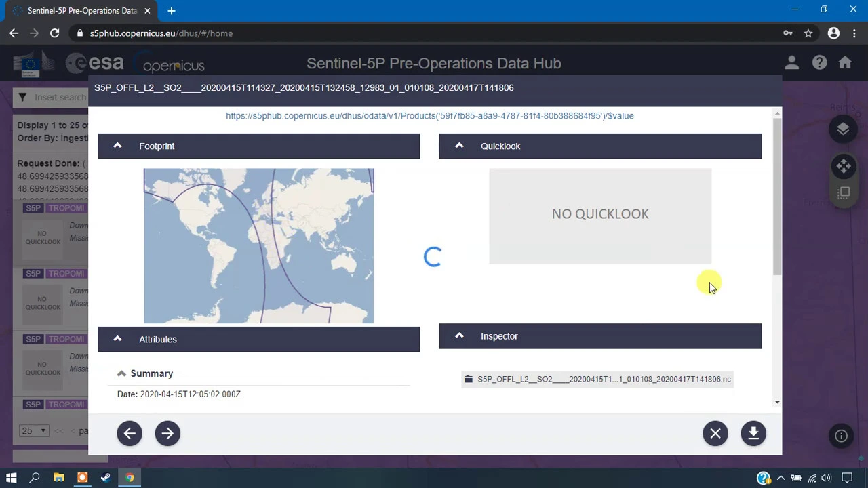Go to previous product with left arrow

tap(130, 433)
